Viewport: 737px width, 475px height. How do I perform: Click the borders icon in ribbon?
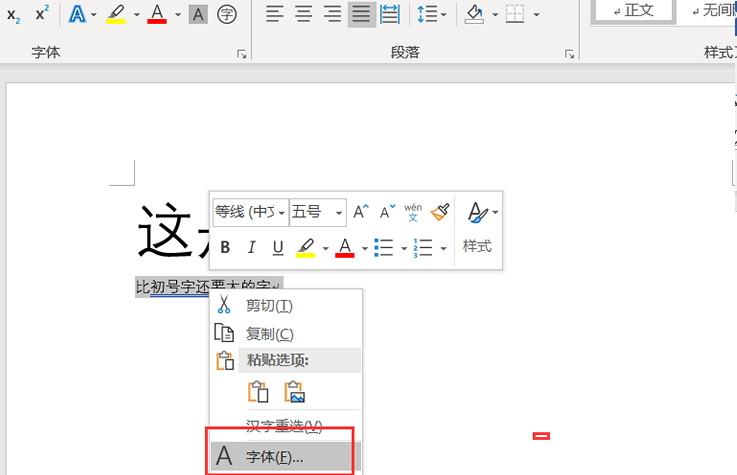pos(515,14)
